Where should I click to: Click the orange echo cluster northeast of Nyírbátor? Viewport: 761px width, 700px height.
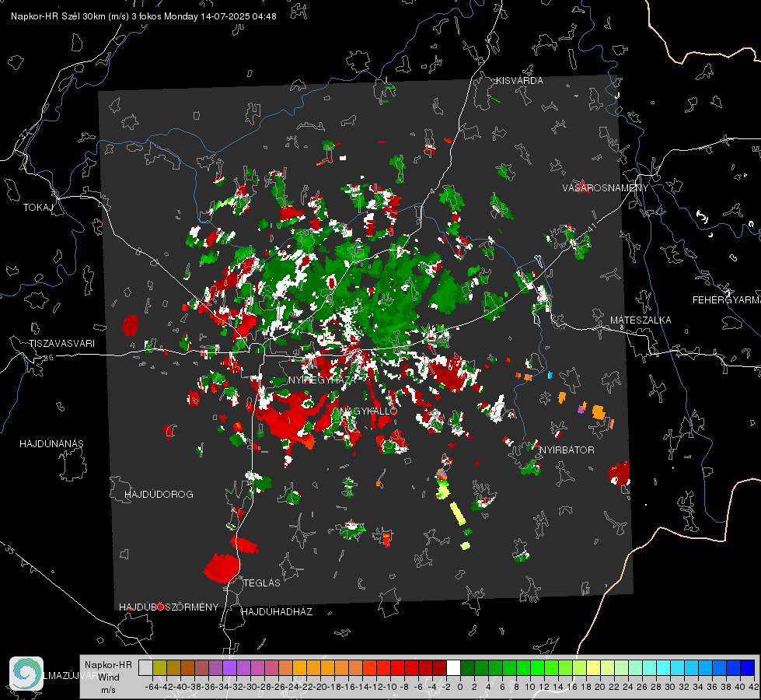click(599, 412)
